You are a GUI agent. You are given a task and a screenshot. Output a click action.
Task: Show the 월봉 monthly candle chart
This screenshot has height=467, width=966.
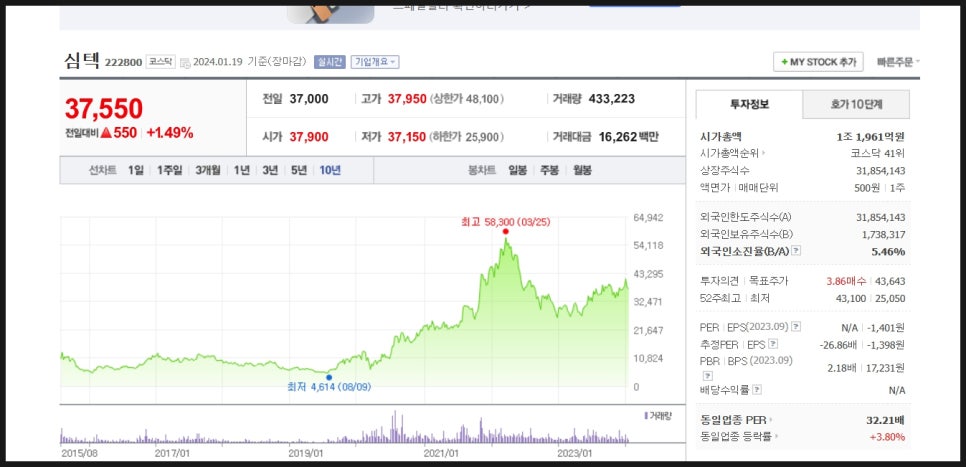(x=582, y=170)
